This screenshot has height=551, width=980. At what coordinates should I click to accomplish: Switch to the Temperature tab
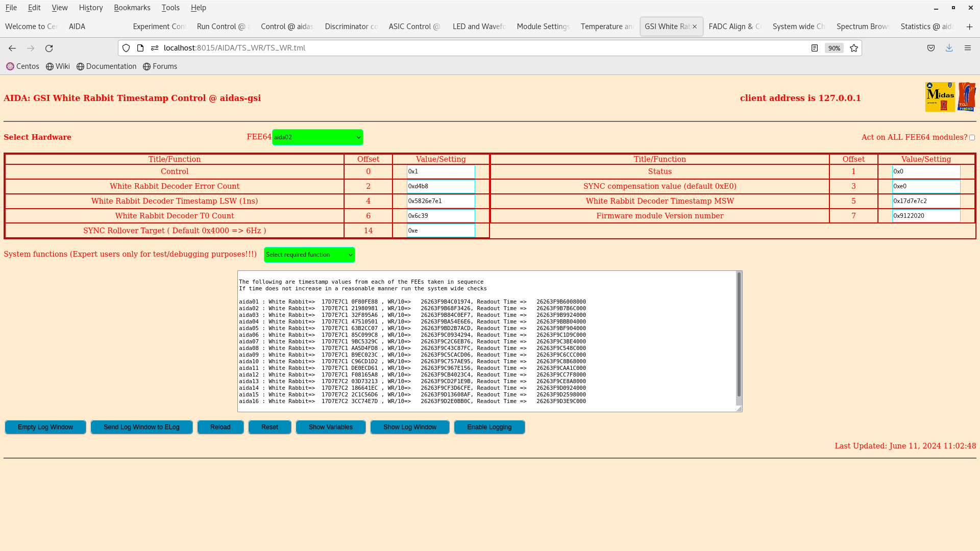point(606,27)
